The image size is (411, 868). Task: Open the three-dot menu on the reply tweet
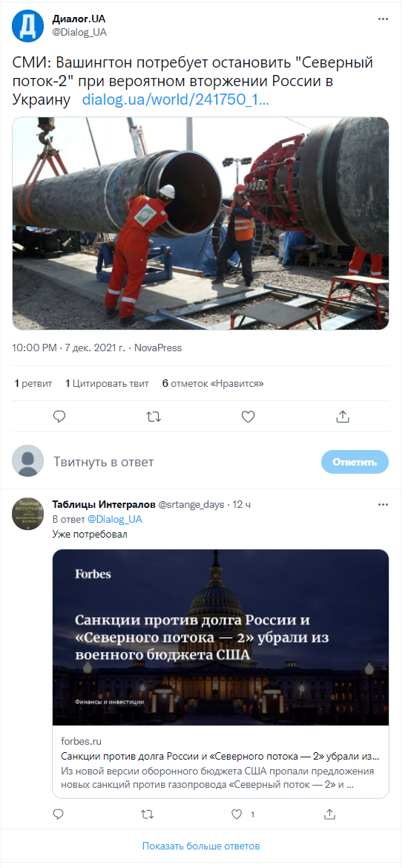[383, 505]
